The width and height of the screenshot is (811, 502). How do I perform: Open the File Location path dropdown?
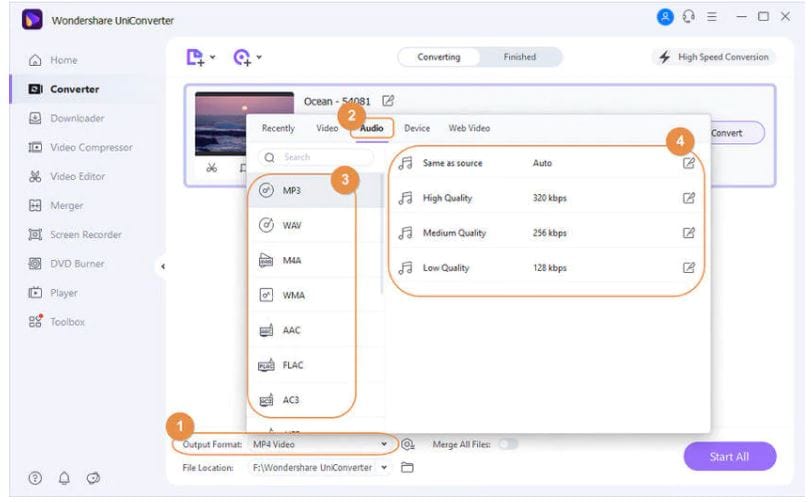point(320,467)
